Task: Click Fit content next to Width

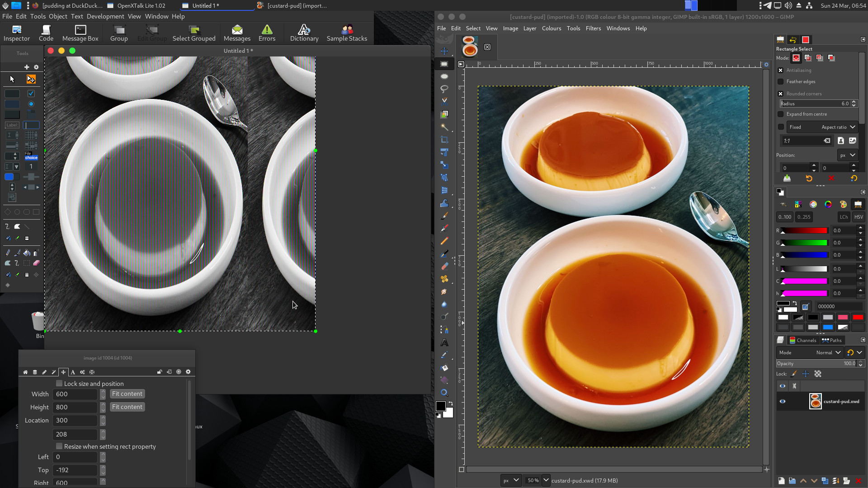Action: pyautogui.click(x=127, y=394)
